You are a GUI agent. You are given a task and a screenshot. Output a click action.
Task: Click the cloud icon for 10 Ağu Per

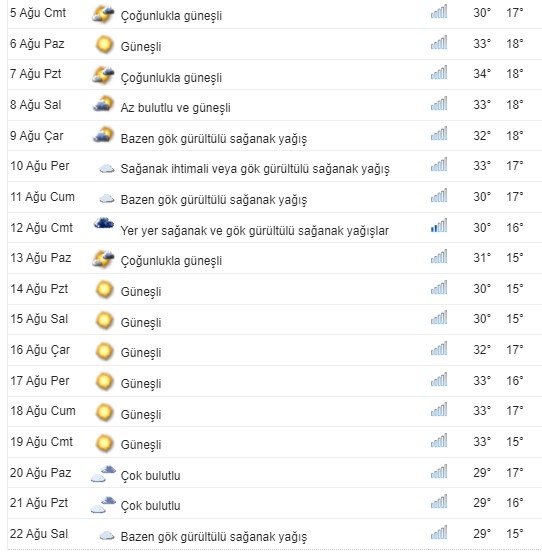(107, 168)
